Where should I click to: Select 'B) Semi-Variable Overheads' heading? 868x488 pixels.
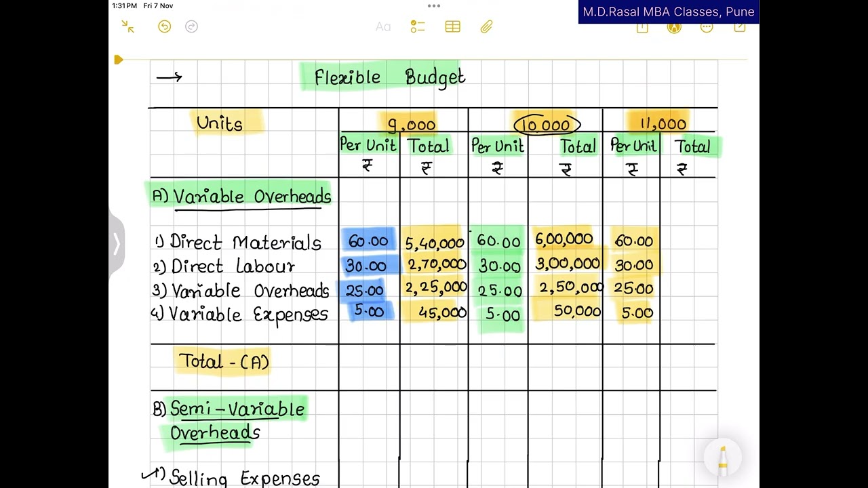[x=229, y=420]
